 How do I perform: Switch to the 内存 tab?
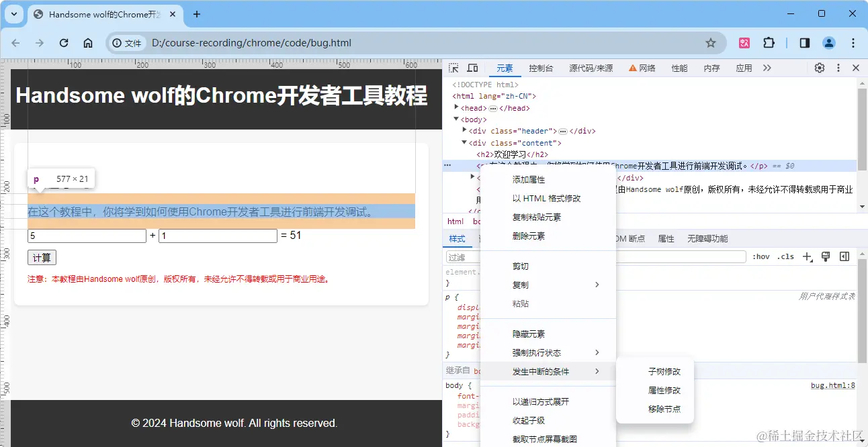[711, 68]
